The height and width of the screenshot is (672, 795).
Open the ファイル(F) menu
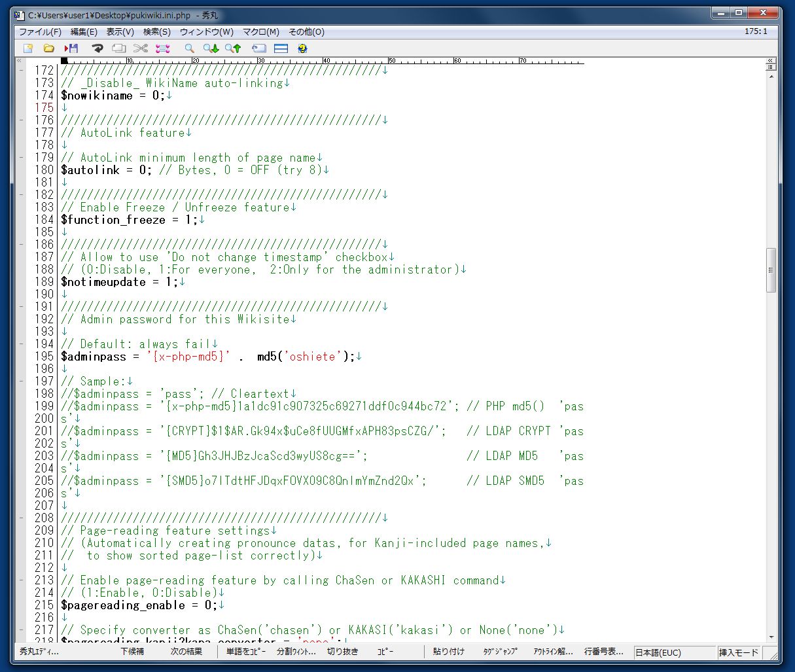click(40, 31)
